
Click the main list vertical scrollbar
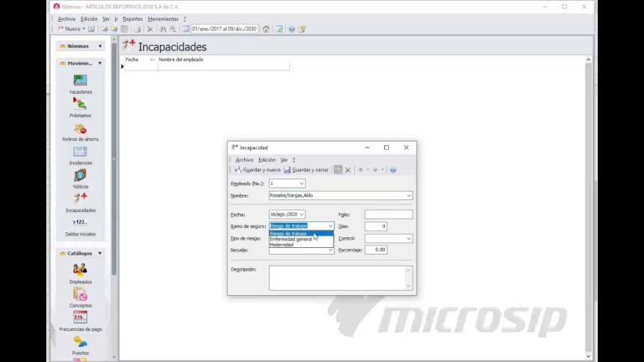(588, 208)
